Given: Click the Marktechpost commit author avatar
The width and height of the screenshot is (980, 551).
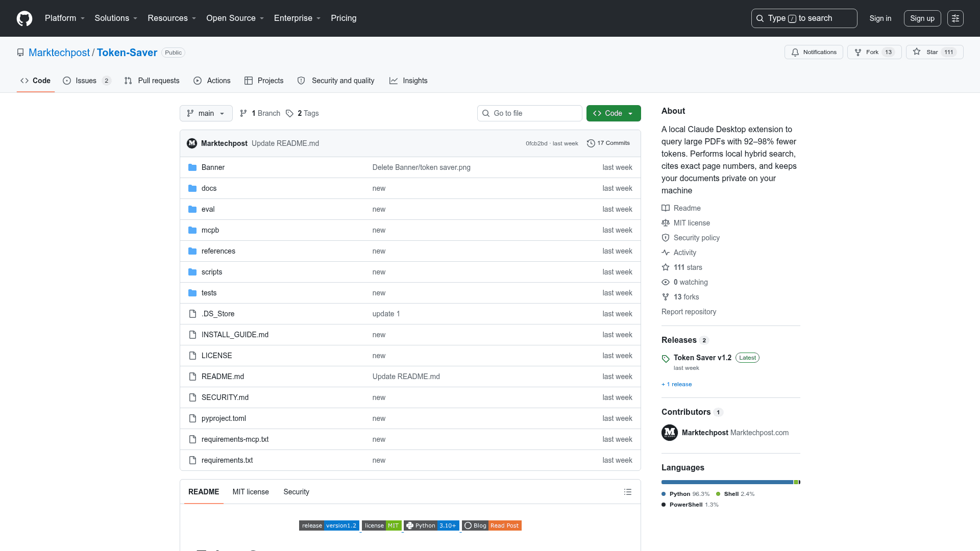Looking at the screenshot, I should click(x=192, y=143).
